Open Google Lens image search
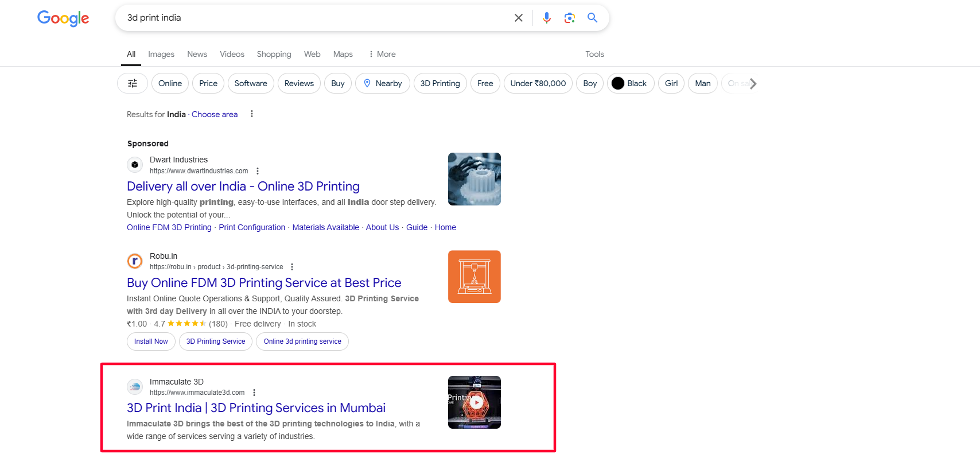 570,18
